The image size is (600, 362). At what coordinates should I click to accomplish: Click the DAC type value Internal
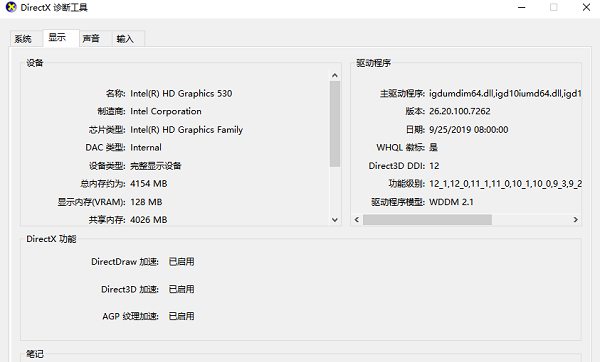(x=146, y=147)
